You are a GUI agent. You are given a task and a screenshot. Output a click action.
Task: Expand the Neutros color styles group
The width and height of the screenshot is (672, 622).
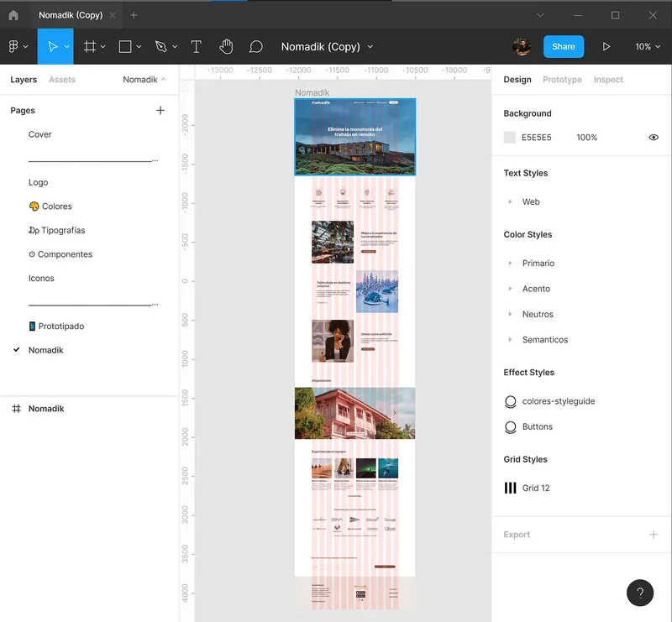(510, 314)
